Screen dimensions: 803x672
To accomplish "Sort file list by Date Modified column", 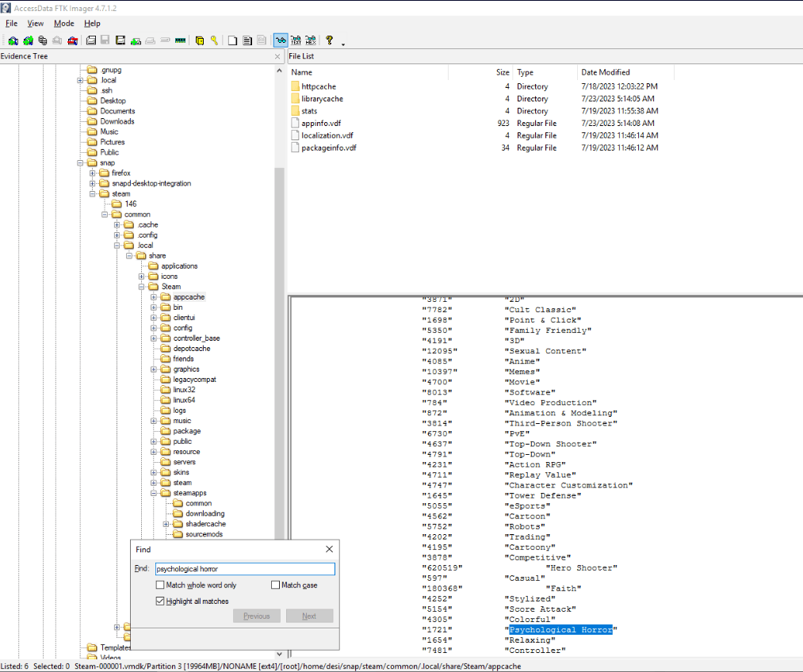I will pos(625,72).
